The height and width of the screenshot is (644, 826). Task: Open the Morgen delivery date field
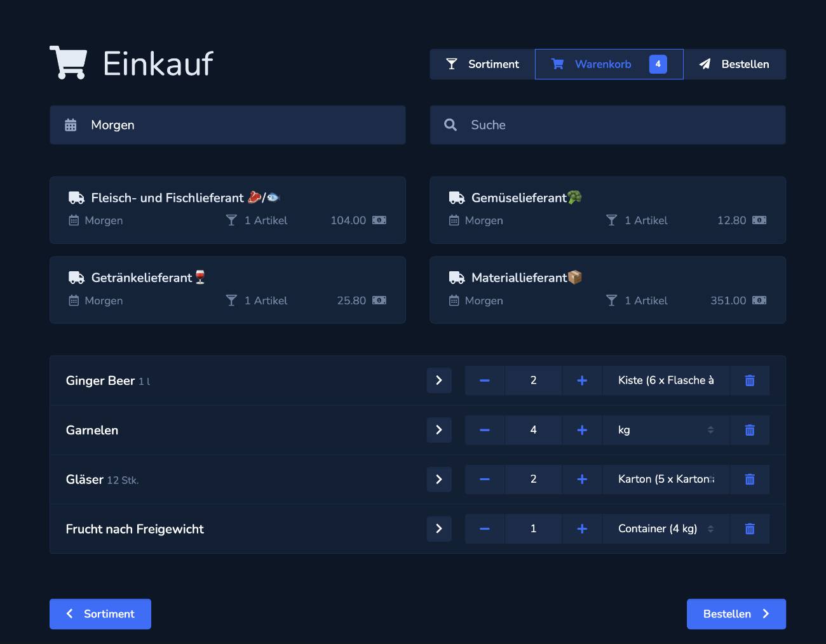227,125
